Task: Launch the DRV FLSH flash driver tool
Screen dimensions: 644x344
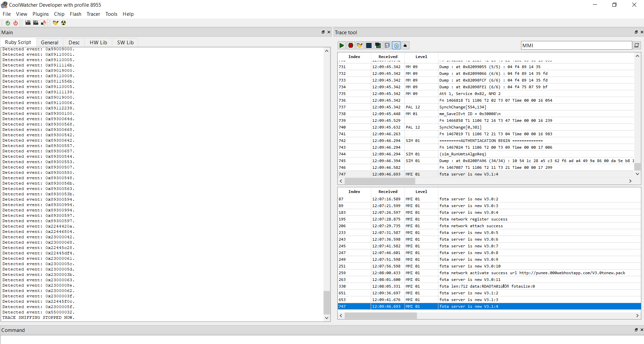Action: [36, 22]
